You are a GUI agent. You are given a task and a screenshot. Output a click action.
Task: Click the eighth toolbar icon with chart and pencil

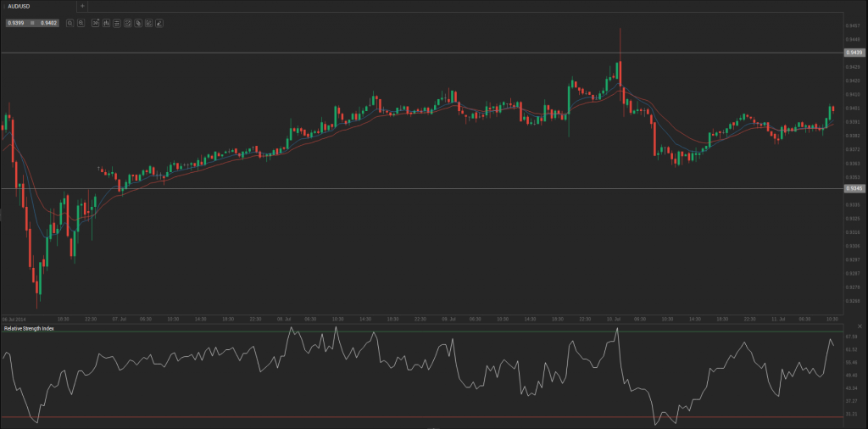(x=148, y=23)
